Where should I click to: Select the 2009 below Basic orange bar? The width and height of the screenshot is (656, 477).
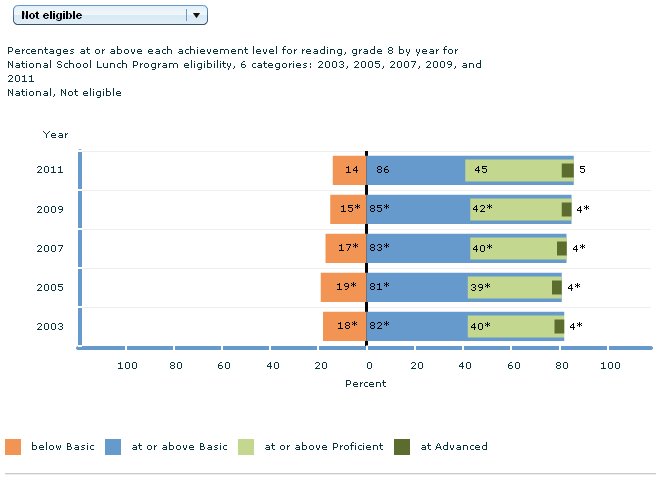[x=348, y=209]
